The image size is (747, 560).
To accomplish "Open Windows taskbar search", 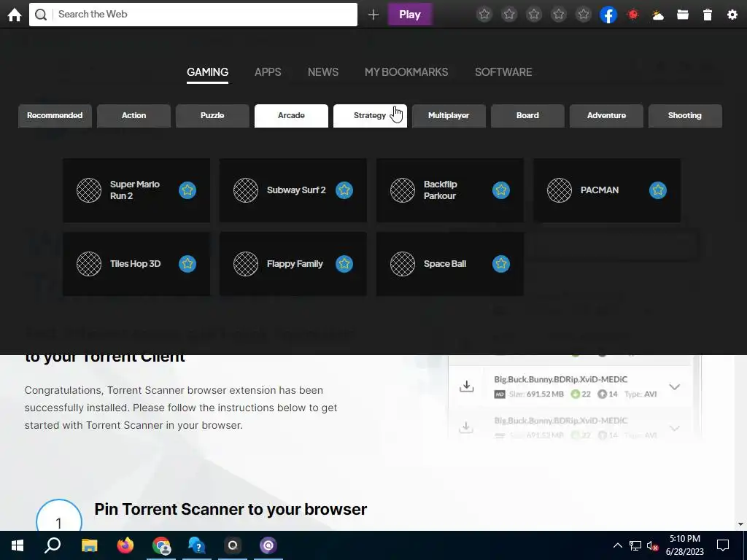I will [53, 545].
